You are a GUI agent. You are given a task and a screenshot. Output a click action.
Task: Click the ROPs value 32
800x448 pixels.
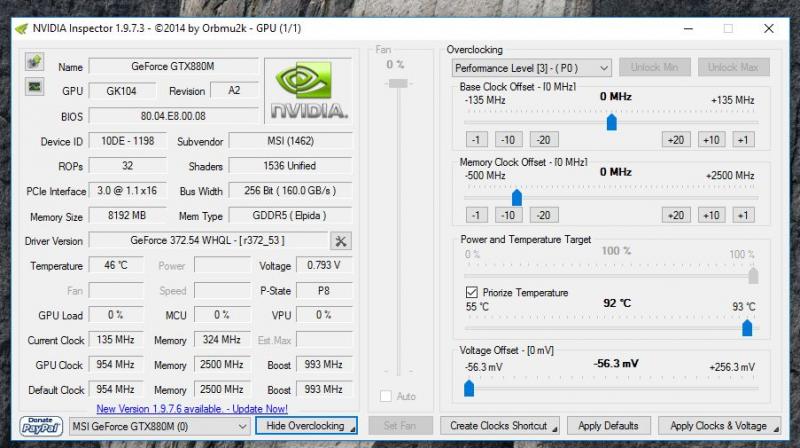128,166
